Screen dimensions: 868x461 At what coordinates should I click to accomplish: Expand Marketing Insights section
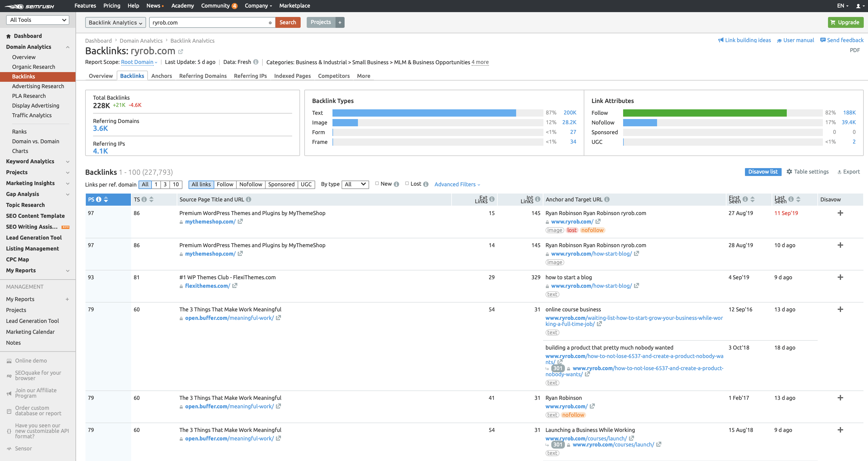point(68,184)
